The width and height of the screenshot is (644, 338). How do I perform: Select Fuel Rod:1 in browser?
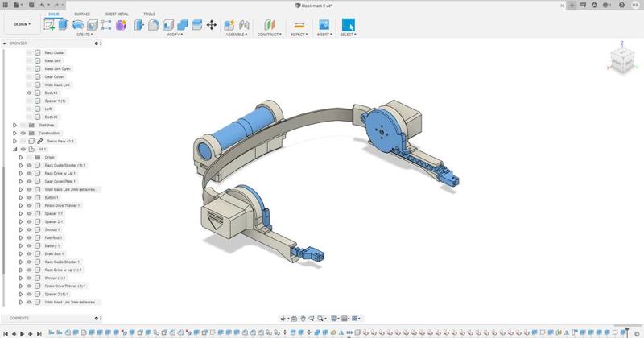point(54,238)
